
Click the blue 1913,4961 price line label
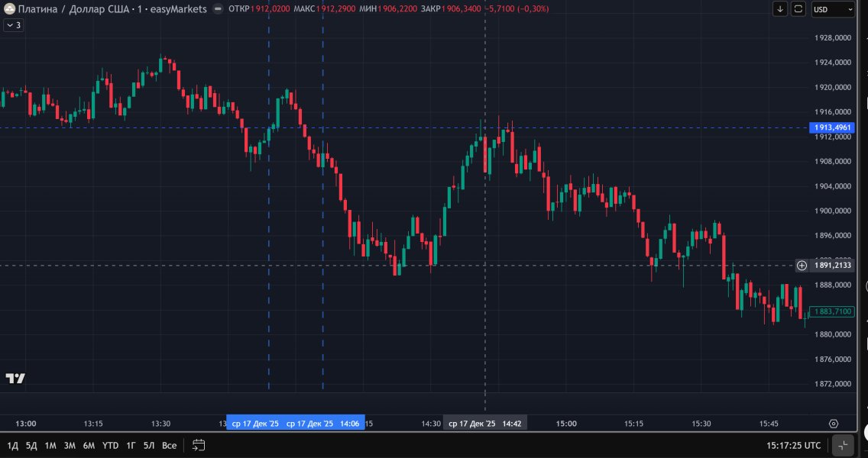pos(832,127)
